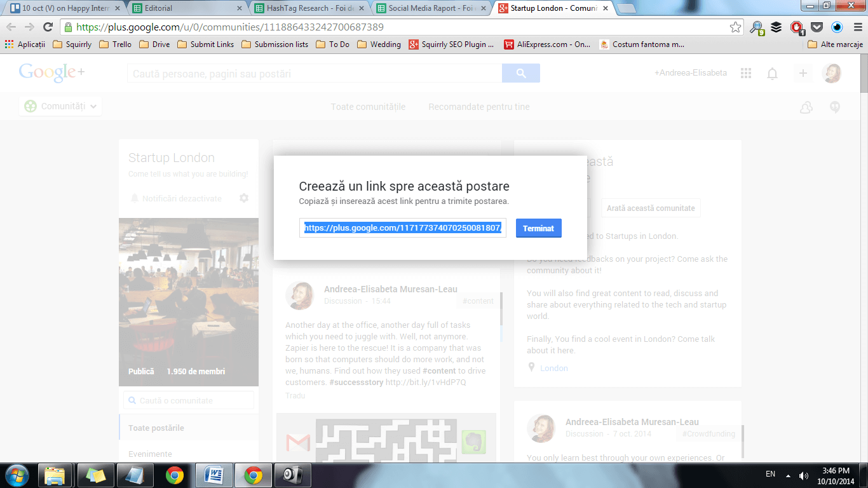Open the Submission lists bookmarks folder
868x488 pixels.
point(275,44)
